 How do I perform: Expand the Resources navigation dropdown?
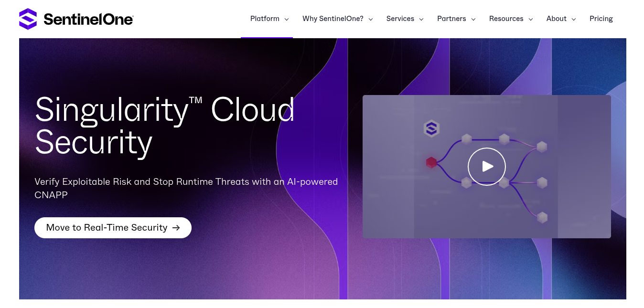click(506, 19)
